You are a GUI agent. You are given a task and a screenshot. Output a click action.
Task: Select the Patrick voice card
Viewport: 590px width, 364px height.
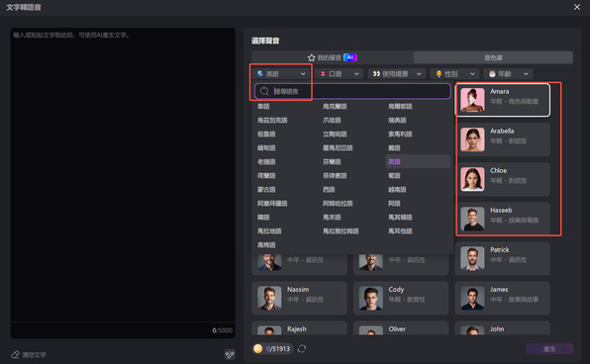503,258
